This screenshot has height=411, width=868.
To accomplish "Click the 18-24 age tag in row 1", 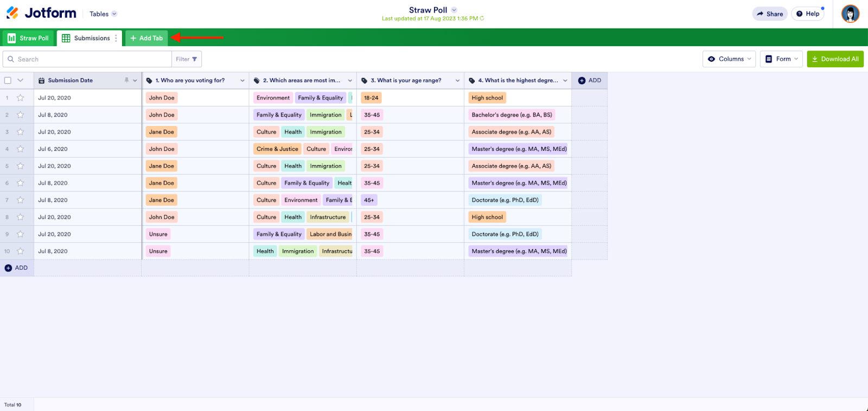I will (371, 98).
